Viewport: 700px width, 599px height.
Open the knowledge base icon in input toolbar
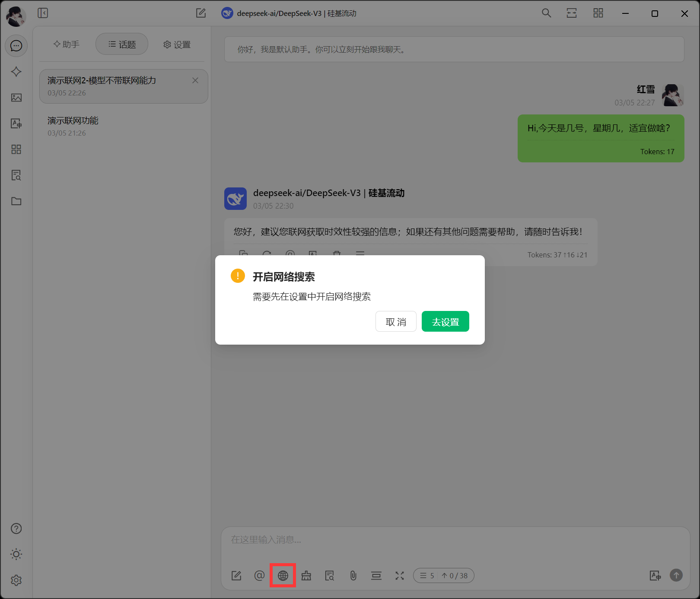coord(330,575)
